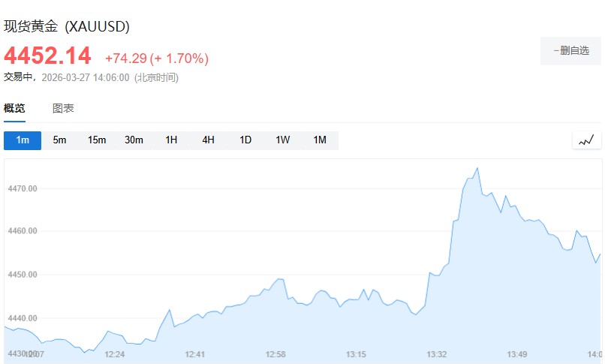Open the 图表 tab
The width and height of the screenshot is (605, 364).
click(x=63, y=108)
